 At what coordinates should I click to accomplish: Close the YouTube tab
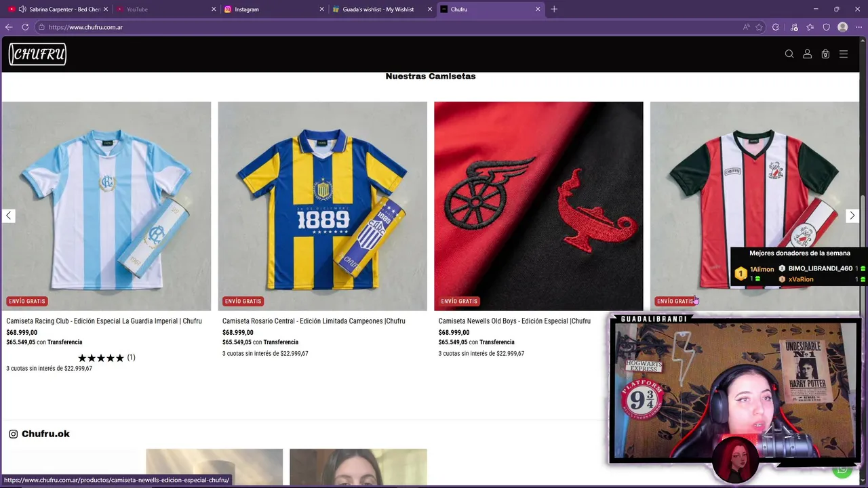click(x=214, y=9)
